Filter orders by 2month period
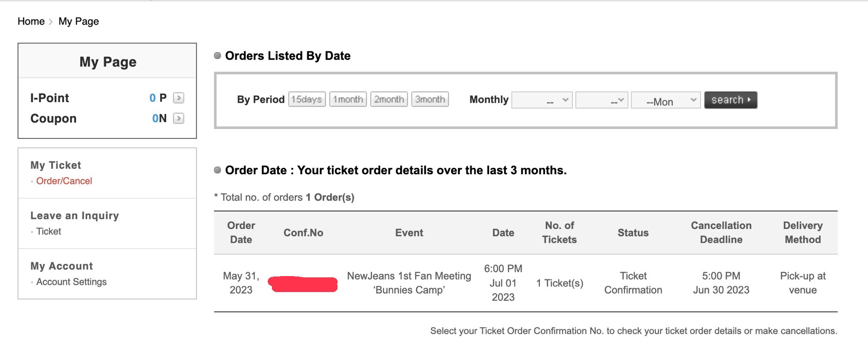This screenshot has height=352, width=868. tap(389, 99)
